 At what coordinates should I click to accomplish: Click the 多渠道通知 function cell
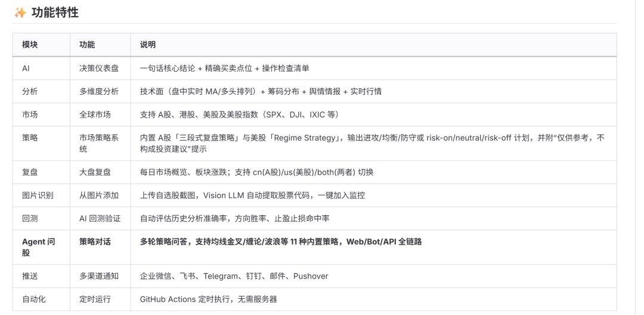[x=99, y=276]
